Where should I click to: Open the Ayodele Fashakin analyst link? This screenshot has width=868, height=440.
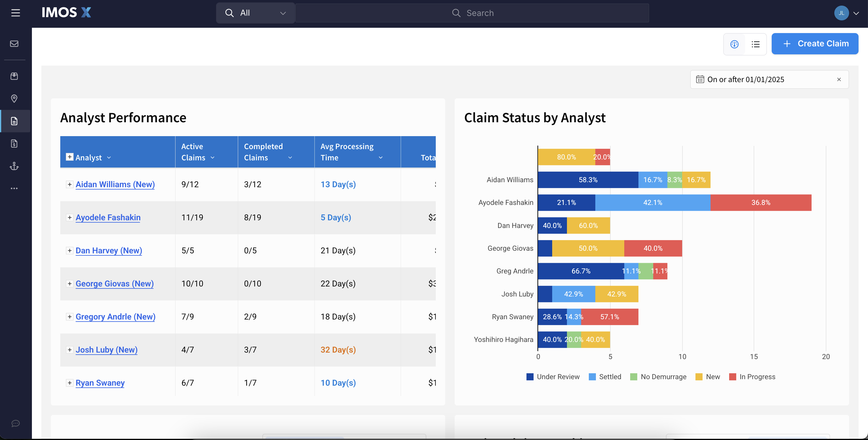[108, 217]
